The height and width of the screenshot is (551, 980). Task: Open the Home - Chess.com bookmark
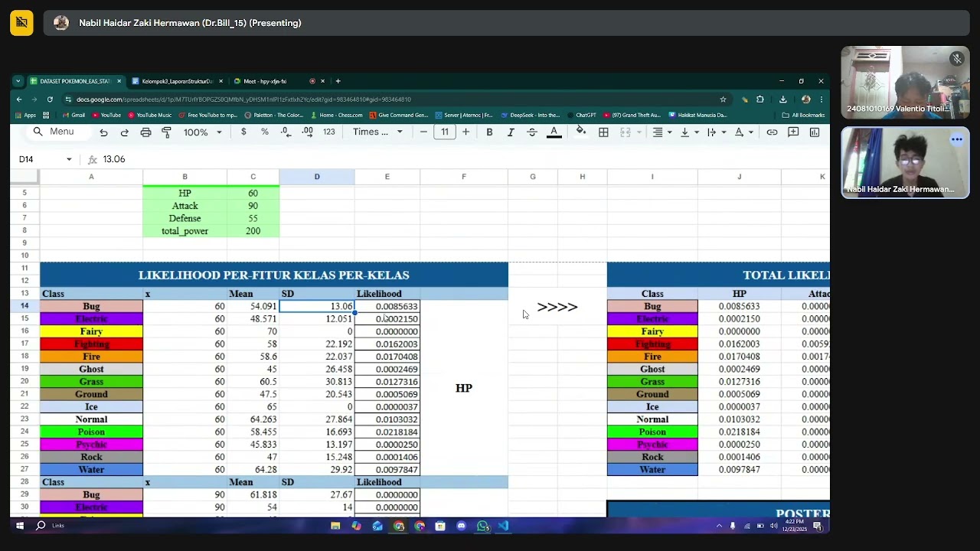(x=336, y=116)
